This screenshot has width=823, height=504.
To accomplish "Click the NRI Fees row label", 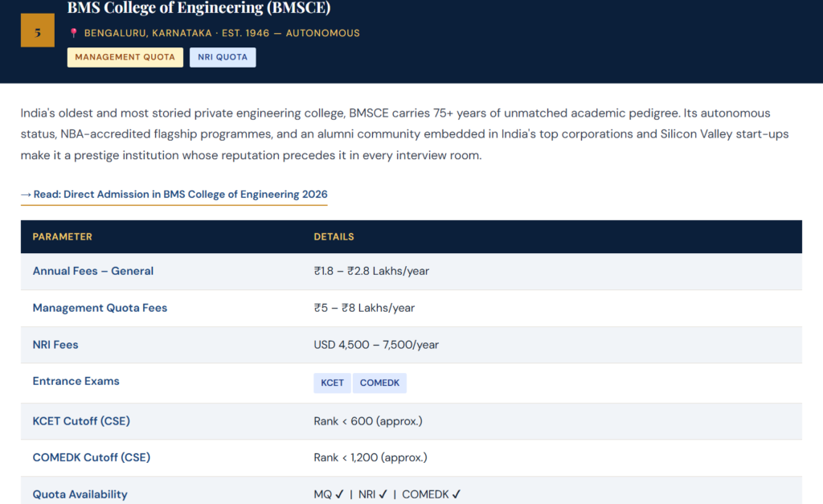I will point(55,345).
